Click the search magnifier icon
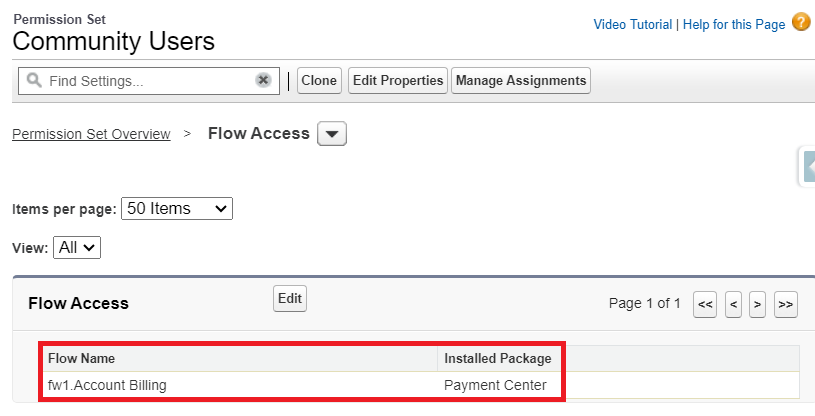Screen dimensions: 815x416 [x=34, y=80]
